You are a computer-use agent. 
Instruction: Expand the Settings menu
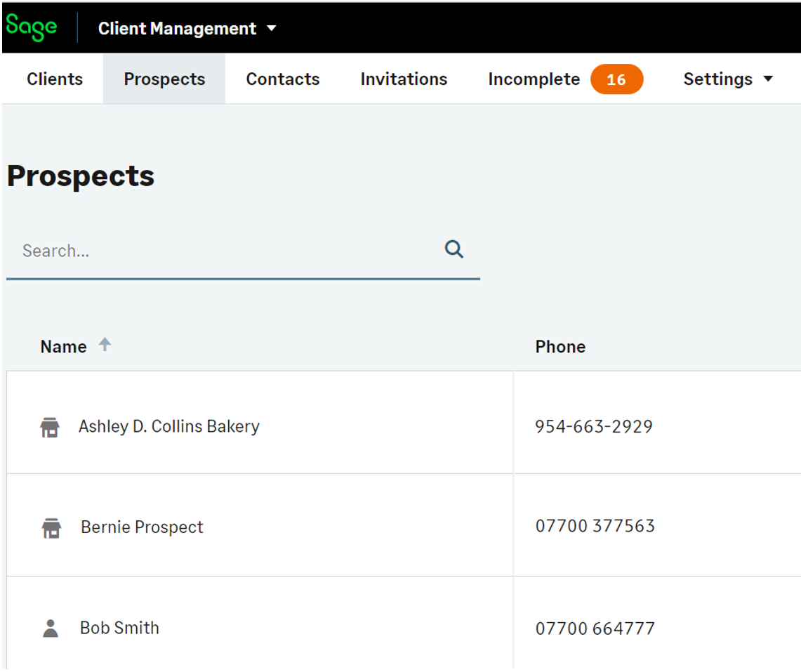click(728, 79)
